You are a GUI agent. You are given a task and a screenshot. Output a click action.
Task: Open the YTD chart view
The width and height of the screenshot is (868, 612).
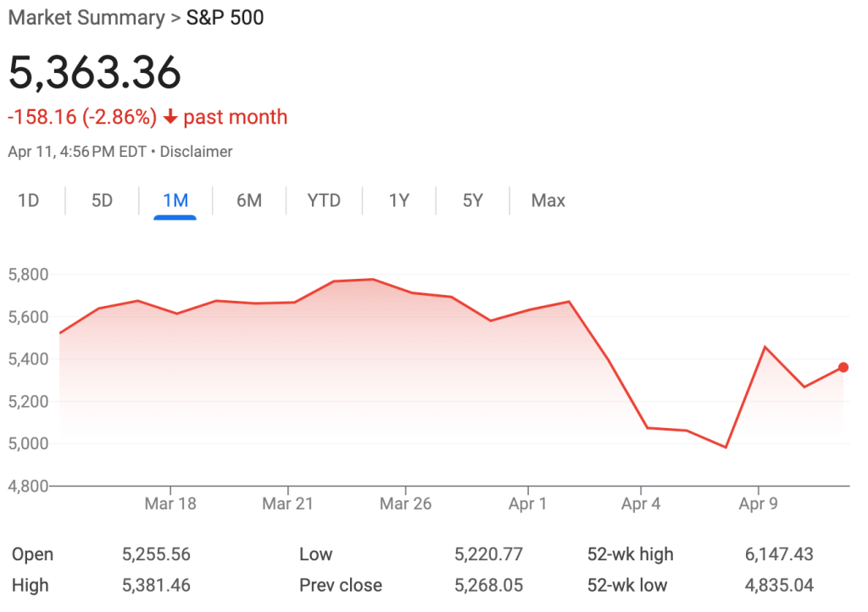[324, 201]
